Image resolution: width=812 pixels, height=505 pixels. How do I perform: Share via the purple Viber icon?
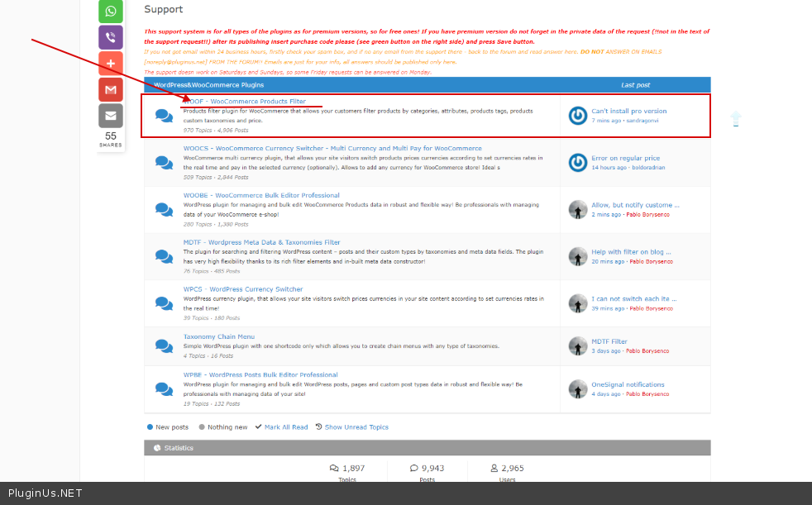tap(111, 37)
